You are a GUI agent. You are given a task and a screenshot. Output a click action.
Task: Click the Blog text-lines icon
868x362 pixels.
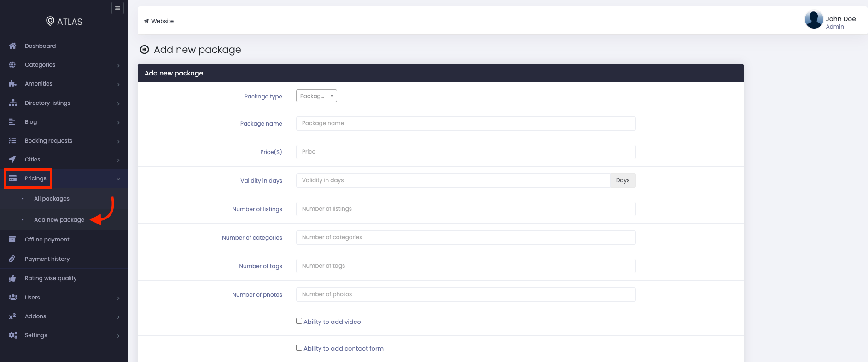point(12,122)
